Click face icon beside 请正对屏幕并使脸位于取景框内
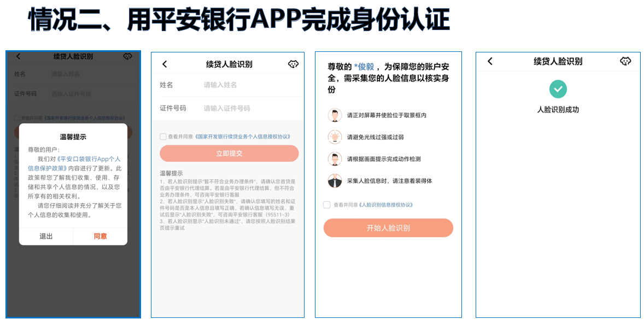 pyautogui.click(x=335, y=115)
